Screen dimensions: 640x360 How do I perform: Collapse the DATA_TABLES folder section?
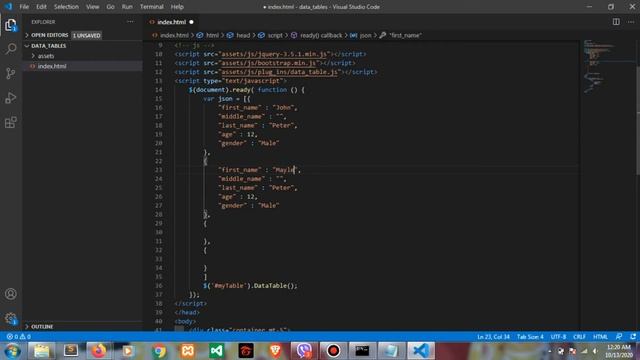point(48,46)
